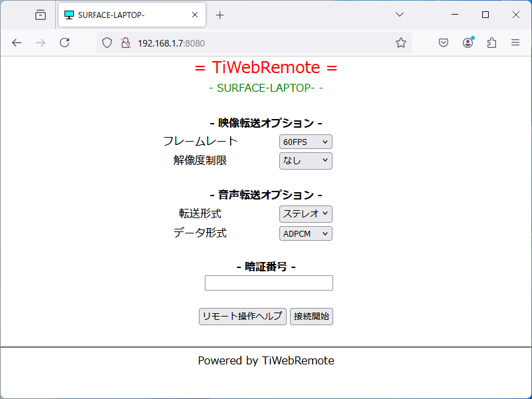Open the audio transfer format stereo dropdown
Viewport: 532px width, 399px height.
[x=305, y=213]
